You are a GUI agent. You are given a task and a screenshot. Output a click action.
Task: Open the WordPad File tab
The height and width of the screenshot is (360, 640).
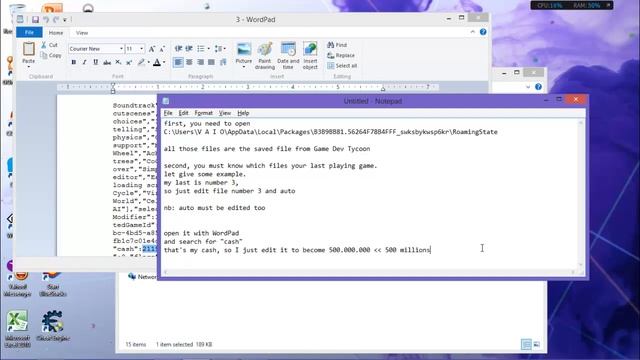coord(29,32)
